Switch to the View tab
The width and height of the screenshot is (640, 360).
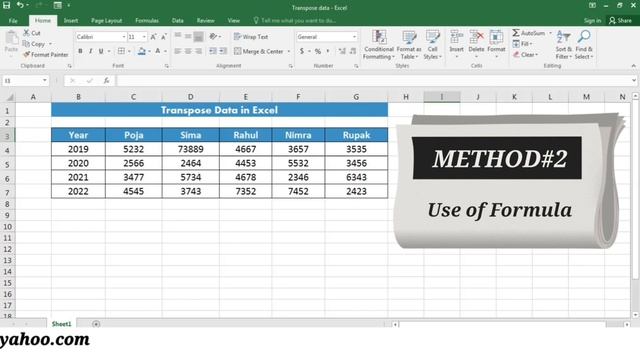tap(233, 20)
